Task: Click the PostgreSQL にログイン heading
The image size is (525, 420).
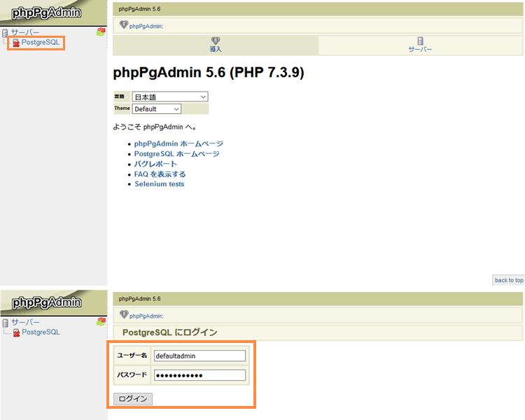Action: click(x=170, y=332)
